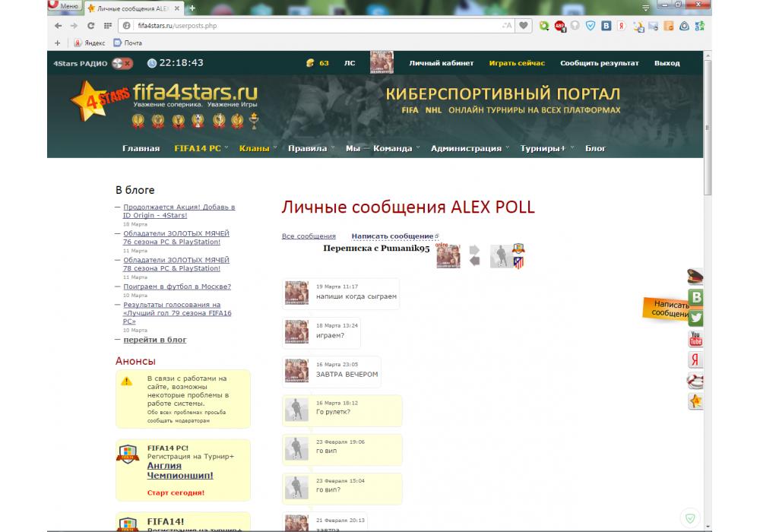Open the mail envelope extension icon
The image size is (760, 532).
point(654,26)
